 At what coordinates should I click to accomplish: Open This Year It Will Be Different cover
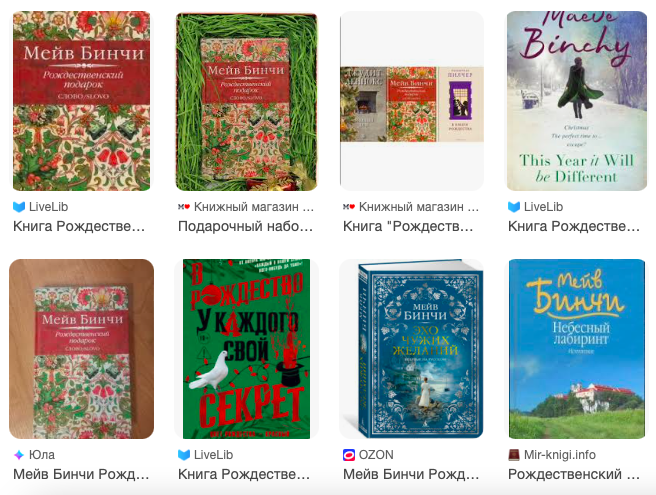577,101
